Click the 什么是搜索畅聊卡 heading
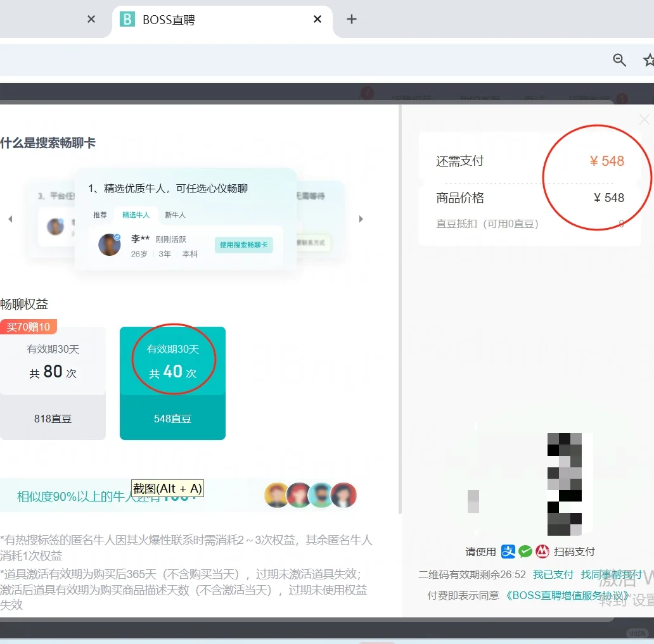The image size is (654, 644). pyautogui.click(x=48, y=143)
